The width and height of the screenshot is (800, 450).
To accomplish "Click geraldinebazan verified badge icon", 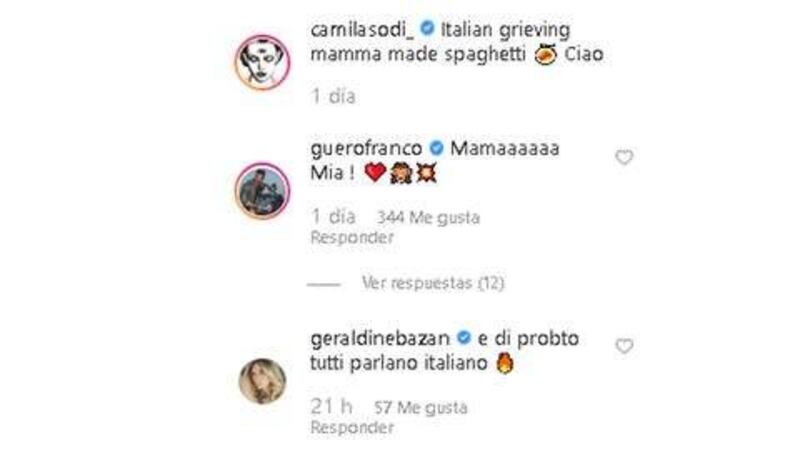I will point(464,338).
